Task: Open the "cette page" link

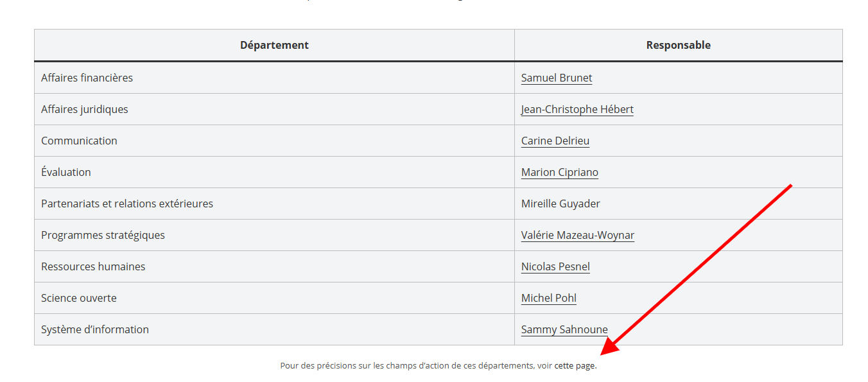Action: [575, 366]
